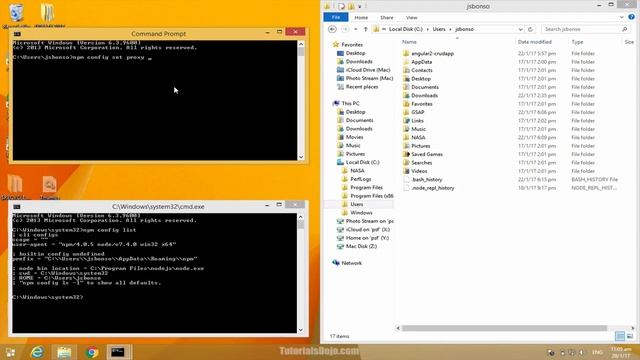
Task: Open the address bar history dropdown
Action: [x=520, y=29]
